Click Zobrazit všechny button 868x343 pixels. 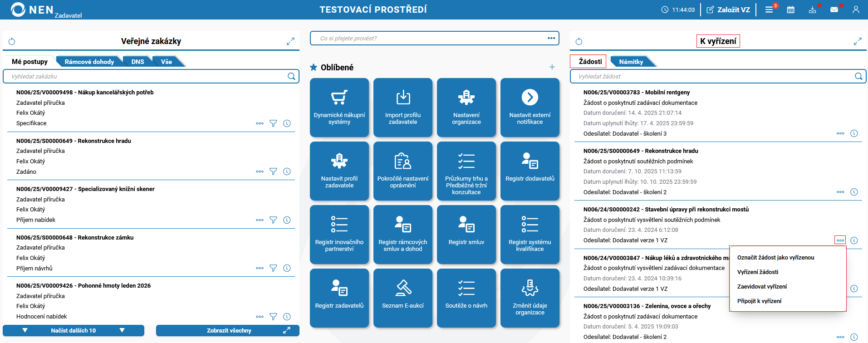(x=228, y=331)
